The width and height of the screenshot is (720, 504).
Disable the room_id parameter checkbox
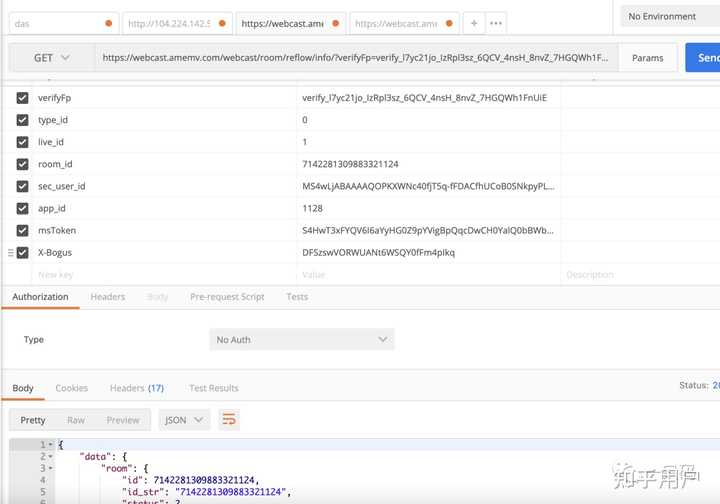[22, 164]
